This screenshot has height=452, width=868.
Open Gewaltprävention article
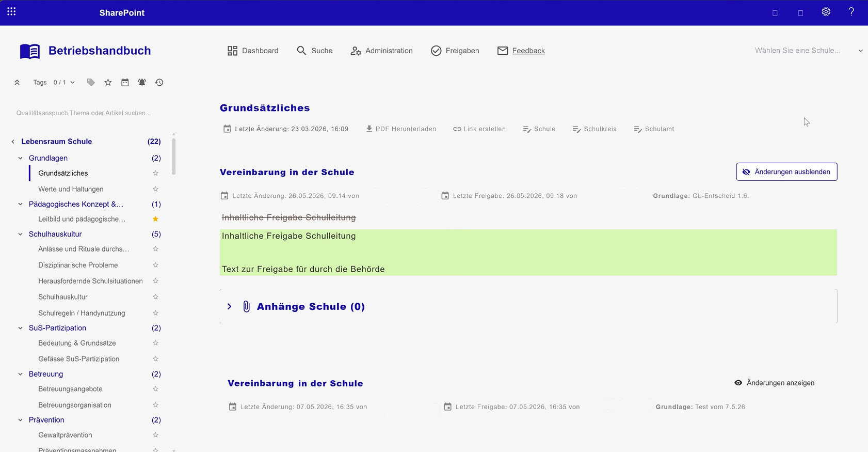[x=65, y=435]
